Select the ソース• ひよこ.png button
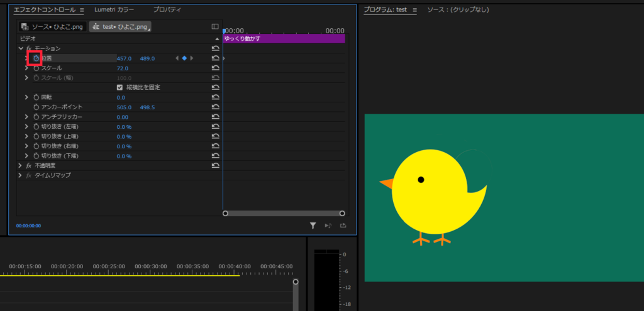 [53, 26]
